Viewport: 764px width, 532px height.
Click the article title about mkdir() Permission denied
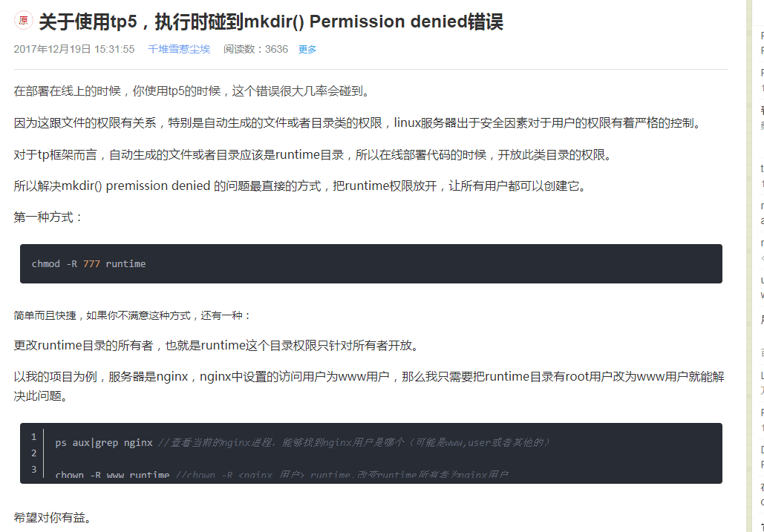click(271, 22)
